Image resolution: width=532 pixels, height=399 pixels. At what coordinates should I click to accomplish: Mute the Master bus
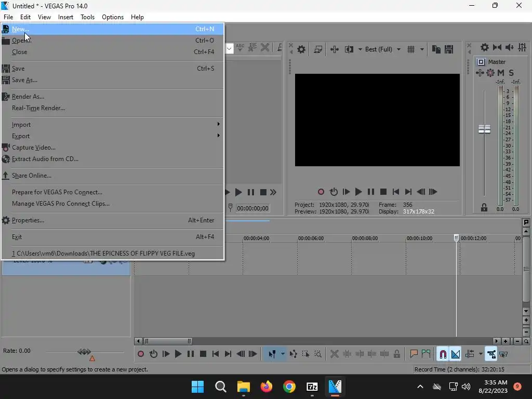point(501,73)
